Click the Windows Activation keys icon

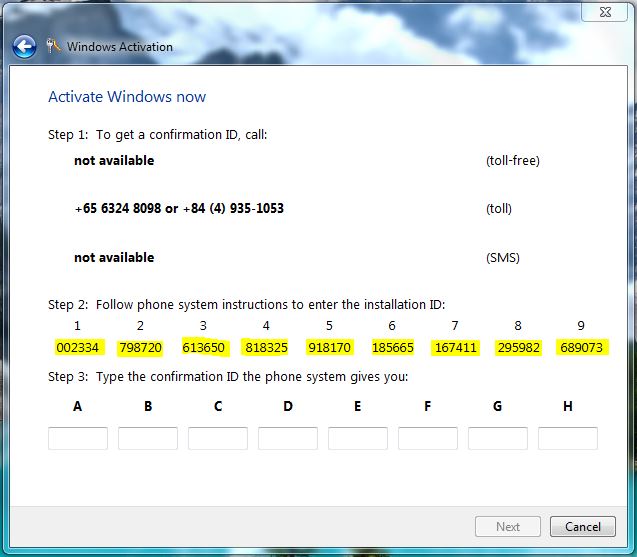pos(53,46)
